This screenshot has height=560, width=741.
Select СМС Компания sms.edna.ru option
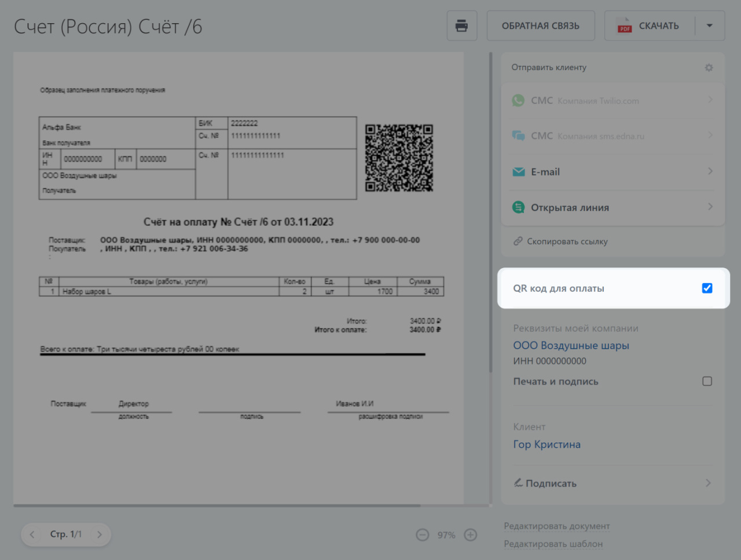pos(612,136)
